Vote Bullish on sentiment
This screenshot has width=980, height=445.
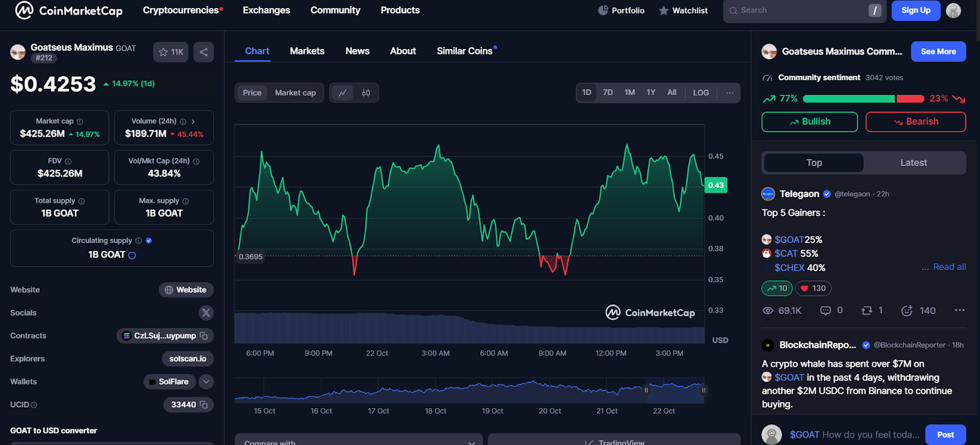pyautogui.click(x=809, y=122)
